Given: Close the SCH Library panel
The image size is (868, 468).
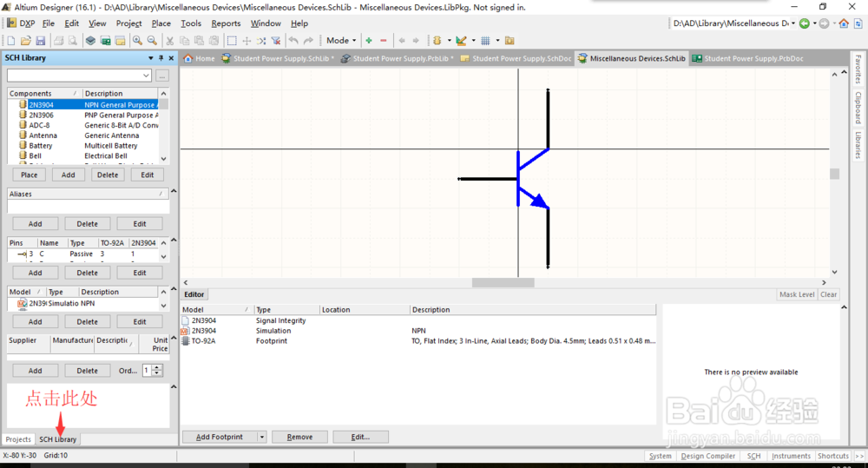Looking at the screenshot, I should coord(171,57).
